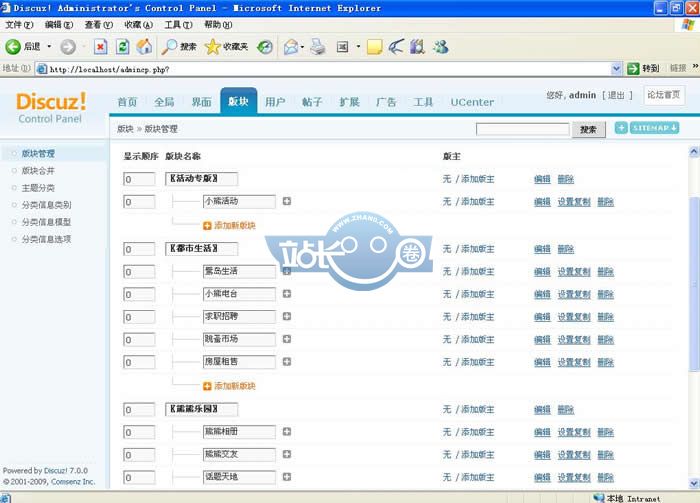The image size is (700, 503).
Task: Click the Print toolbar icon
Action: point(318,46)
